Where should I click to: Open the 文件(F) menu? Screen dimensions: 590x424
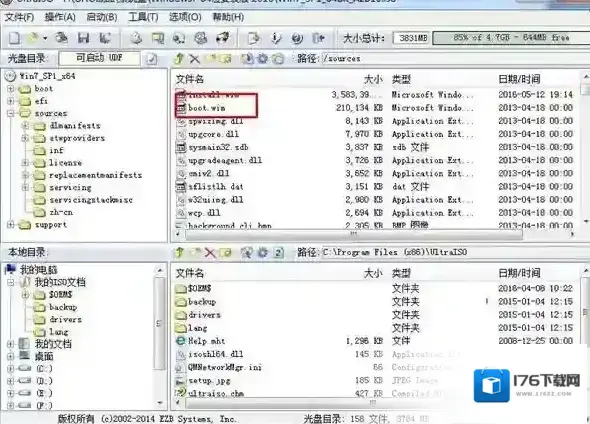(x=19, y=17)
